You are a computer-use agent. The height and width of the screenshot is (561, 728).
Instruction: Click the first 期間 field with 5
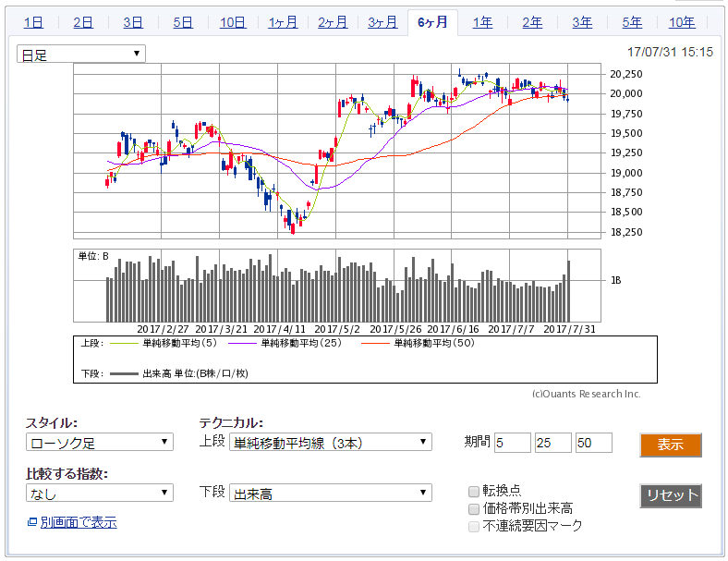(x=512, y=443)
